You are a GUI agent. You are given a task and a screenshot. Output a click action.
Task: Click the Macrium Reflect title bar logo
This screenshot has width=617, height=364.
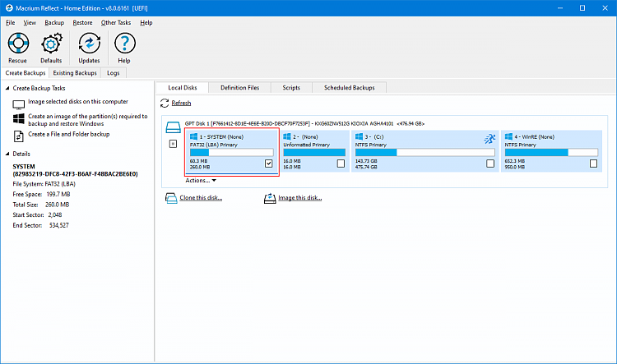[x=9, y=8]
